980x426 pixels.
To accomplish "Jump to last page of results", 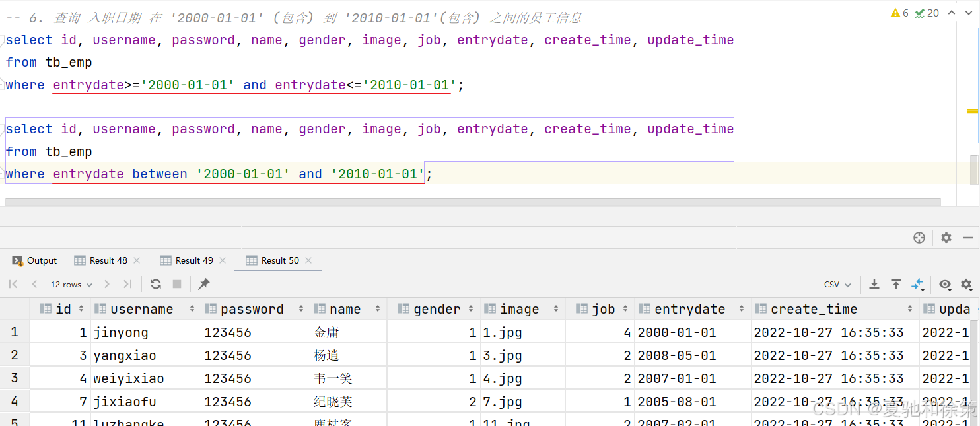I will point(127,284).
